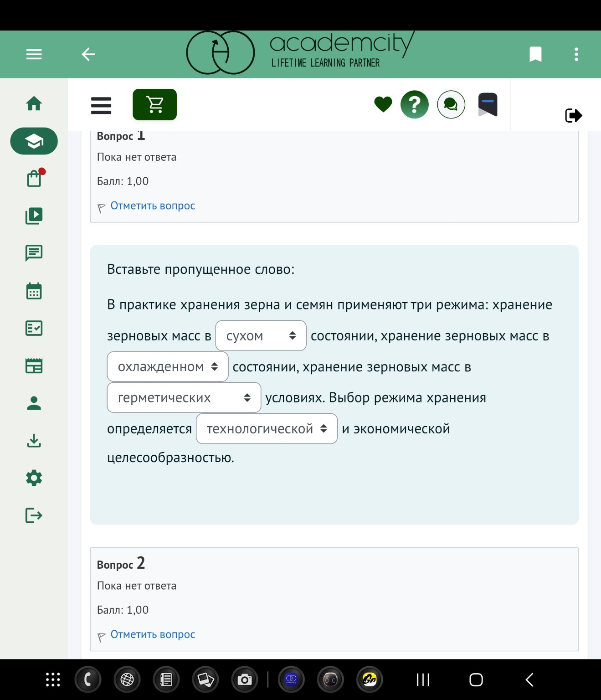Open the shopping bag with notification dot
This screenshot has width=601, height=700.
pos(34,178)
